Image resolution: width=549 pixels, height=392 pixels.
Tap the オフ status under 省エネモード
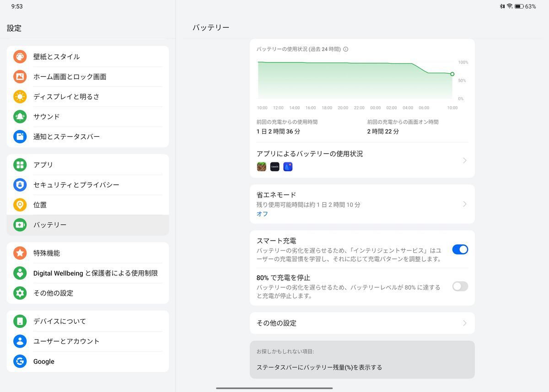coord(262,214)
